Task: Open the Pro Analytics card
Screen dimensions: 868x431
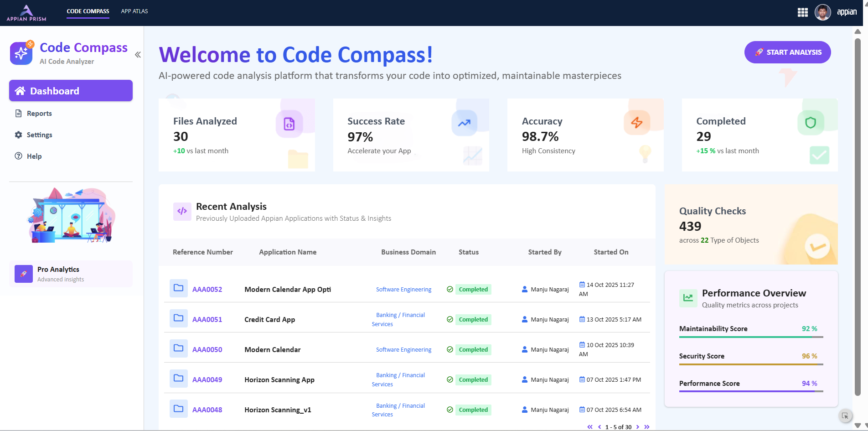Action: point(71,274)
